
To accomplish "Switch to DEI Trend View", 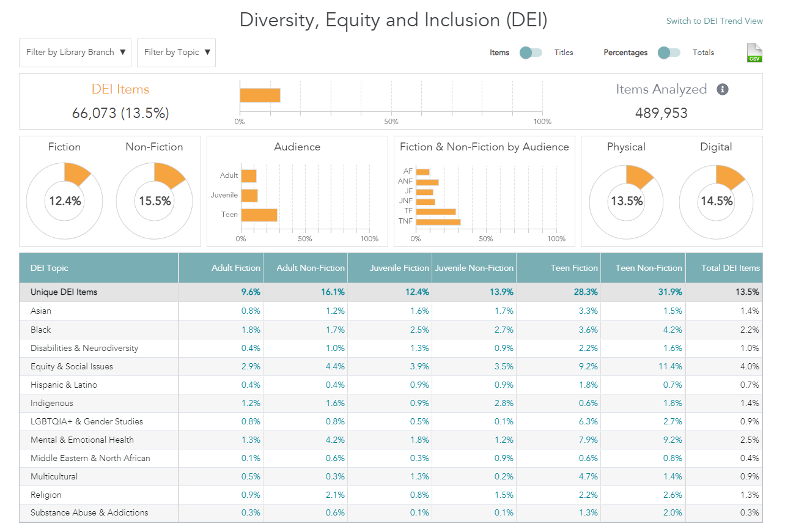I will (714, 21).
